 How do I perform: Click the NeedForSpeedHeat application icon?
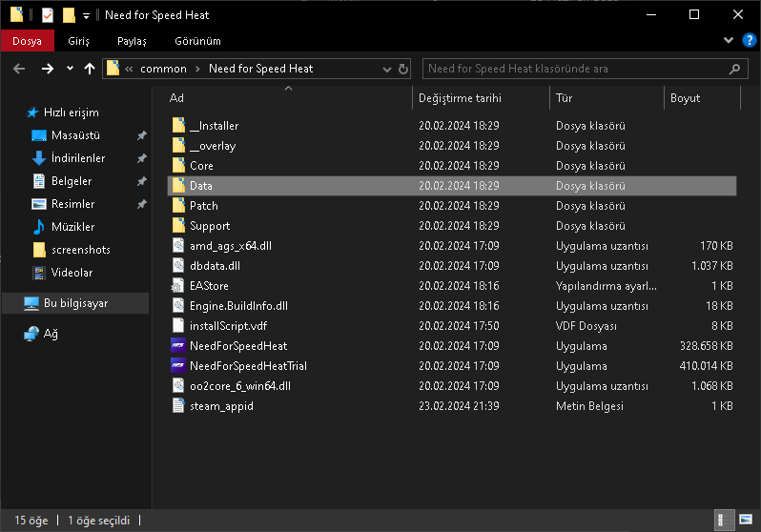tap(178, 345)
